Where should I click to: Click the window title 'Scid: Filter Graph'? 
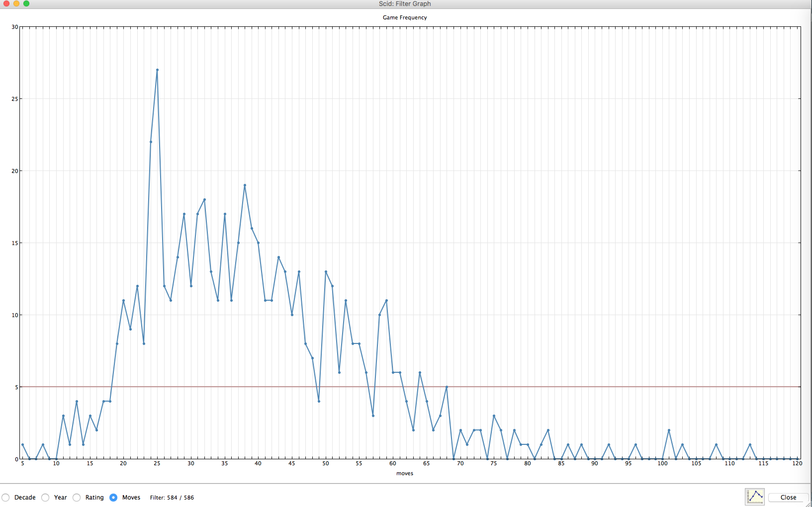405,4
